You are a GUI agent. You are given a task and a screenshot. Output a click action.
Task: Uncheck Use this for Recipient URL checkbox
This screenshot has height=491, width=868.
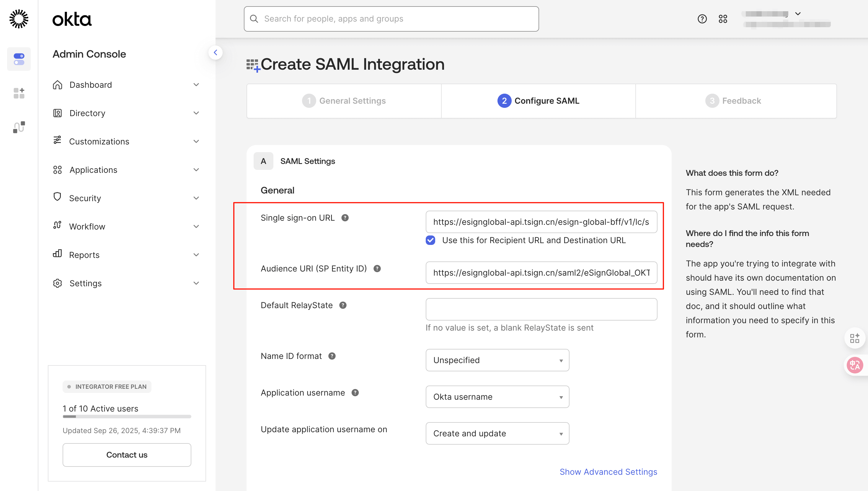pyautogui.click(x=430, y=240)
